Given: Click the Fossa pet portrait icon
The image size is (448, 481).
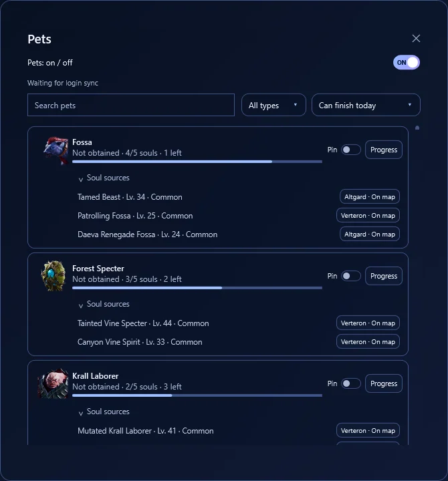Looking at the screenshot, I should click(x=55, y=150).
